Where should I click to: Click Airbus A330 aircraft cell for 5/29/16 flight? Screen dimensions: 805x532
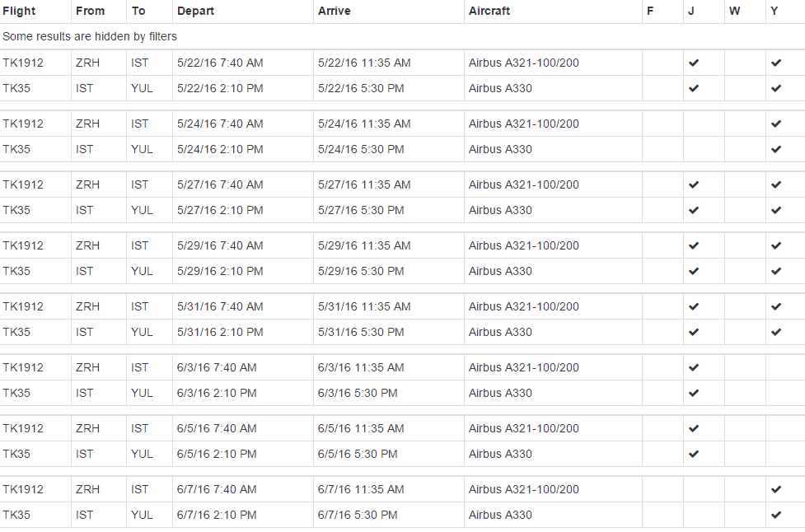pyautogui.click(x=500, y=272)
